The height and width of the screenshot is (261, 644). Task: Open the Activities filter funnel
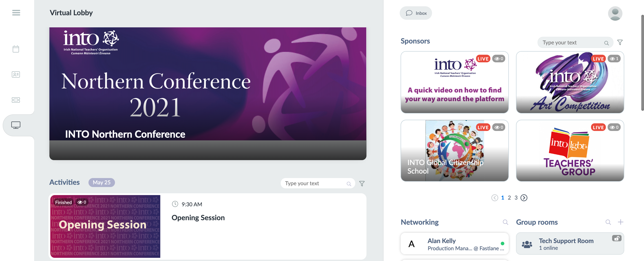[362, 184]
